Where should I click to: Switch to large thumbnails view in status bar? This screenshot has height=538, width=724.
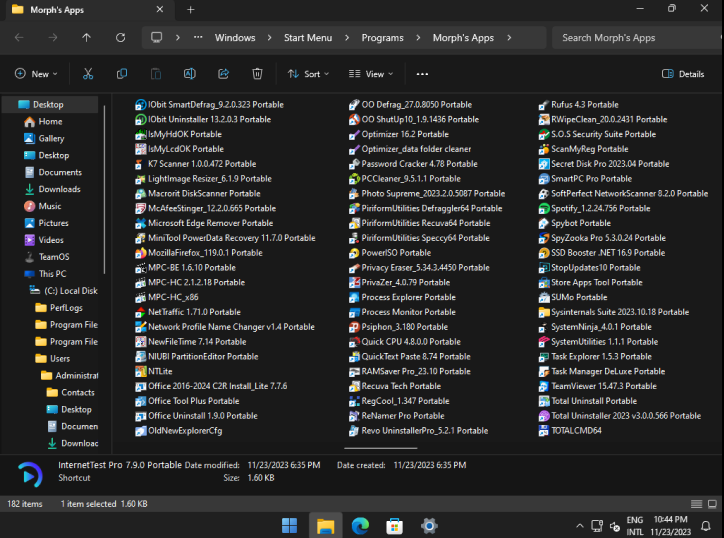(x=712, y=504)
